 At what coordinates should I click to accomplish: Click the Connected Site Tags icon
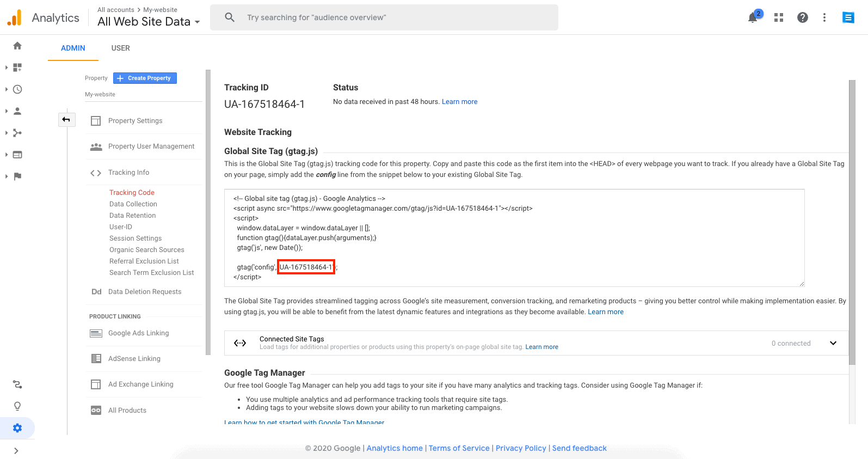pyautogui.click(x=240, y=343)
